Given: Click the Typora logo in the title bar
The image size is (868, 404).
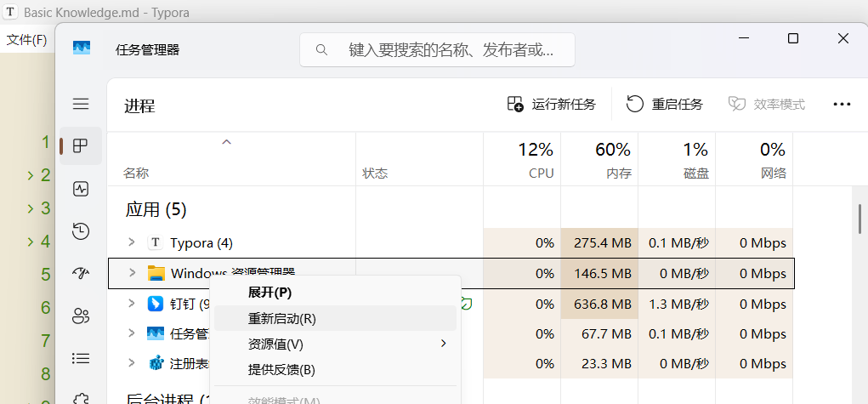Looking at the screenshot, I should 9,12.
